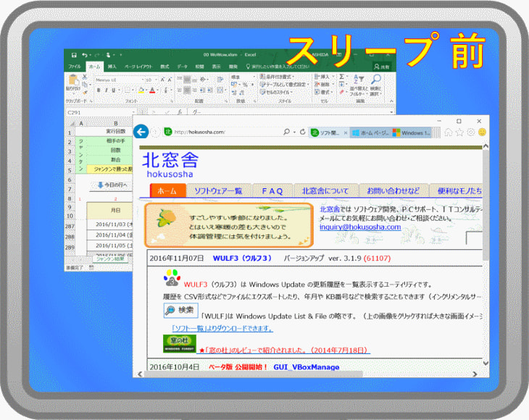Click the 窓の杜 review link
The height and width of the screenshot is (420, 529).
[283, 350]
